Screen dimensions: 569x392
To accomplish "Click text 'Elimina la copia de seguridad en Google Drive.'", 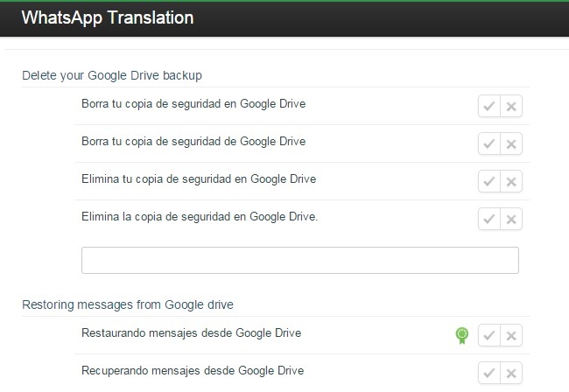I will click(200, 217).
